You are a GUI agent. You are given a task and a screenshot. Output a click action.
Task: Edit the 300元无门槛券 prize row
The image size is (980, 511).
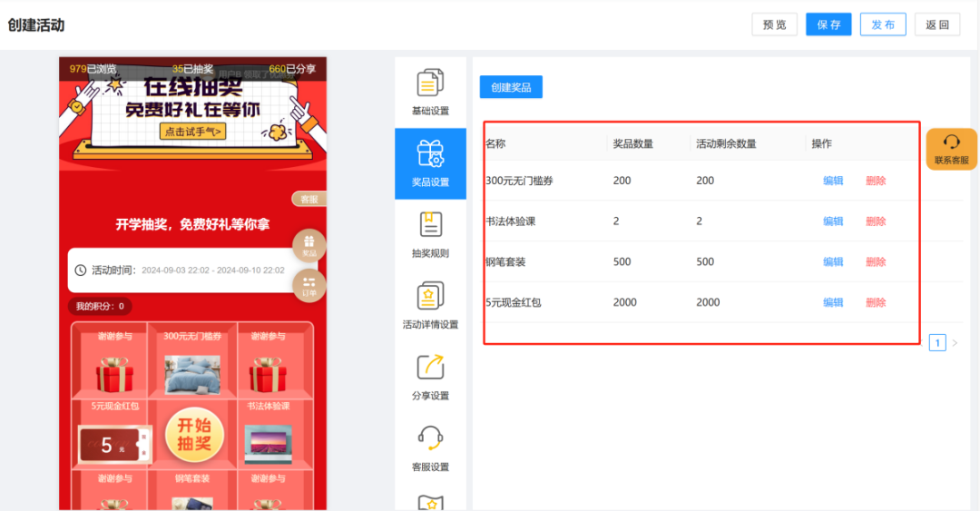833,181
